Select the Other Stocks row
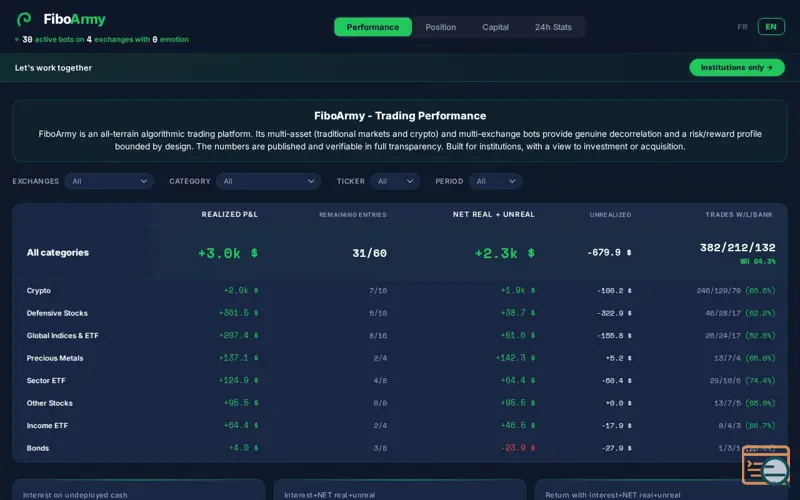 [x=400, y=403]
